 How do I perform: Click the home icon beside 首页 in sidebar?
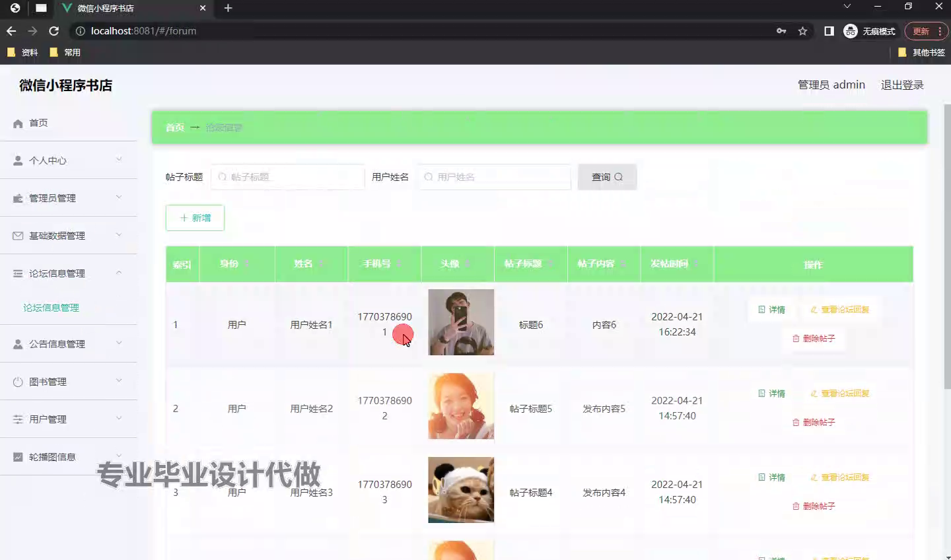click(x=18, y=123)
